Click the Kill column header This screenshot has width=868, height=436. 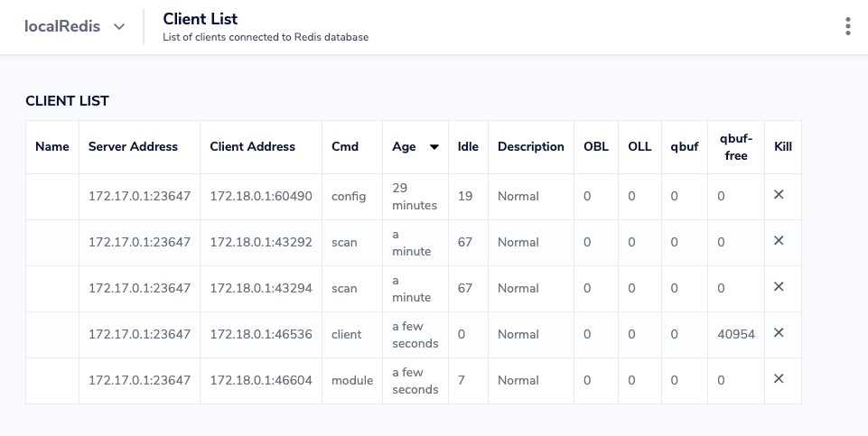(783, 146)
